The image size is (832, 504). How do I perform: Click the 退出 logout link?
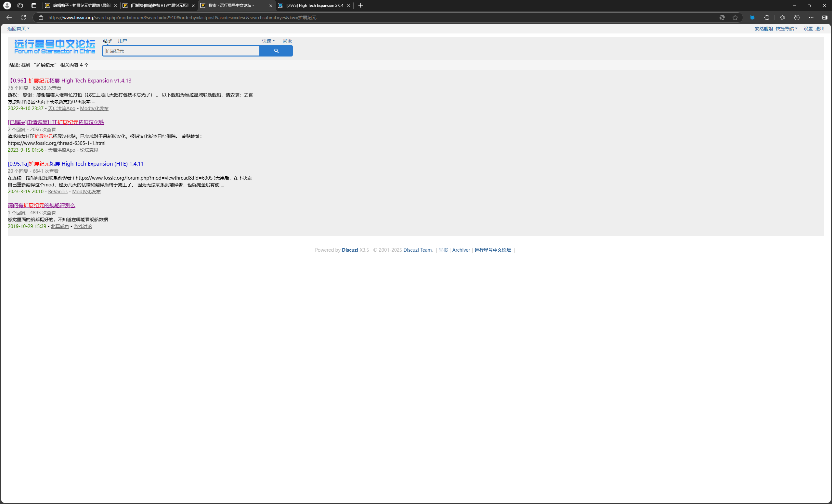pyautogui.click(x=820, y=29)
